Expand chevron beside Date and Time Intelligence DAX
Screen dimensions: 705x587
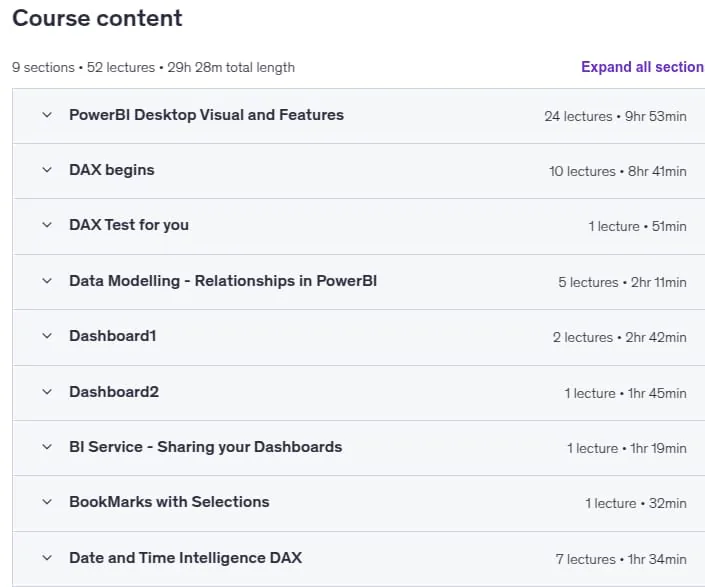(x=47, y=558)
